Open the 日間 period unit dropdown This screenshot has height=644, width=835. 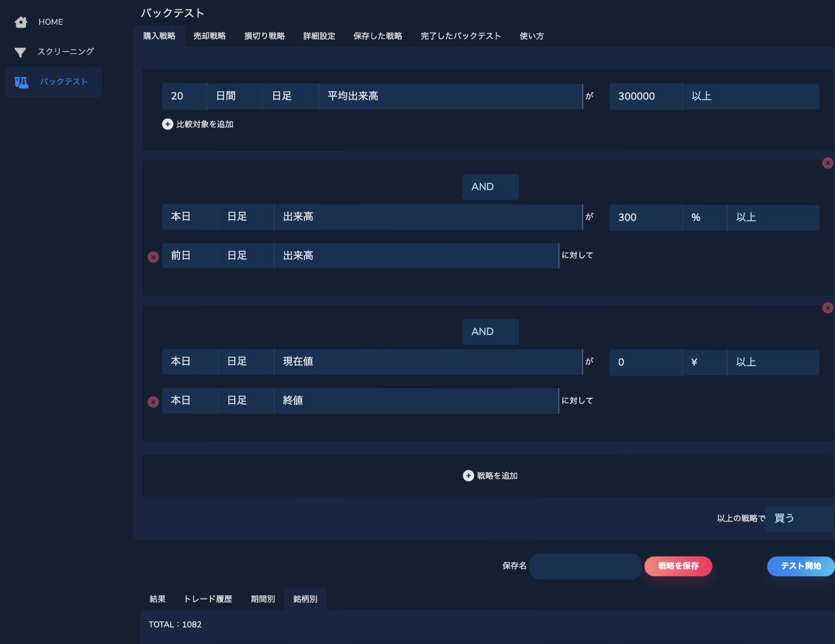235,96
